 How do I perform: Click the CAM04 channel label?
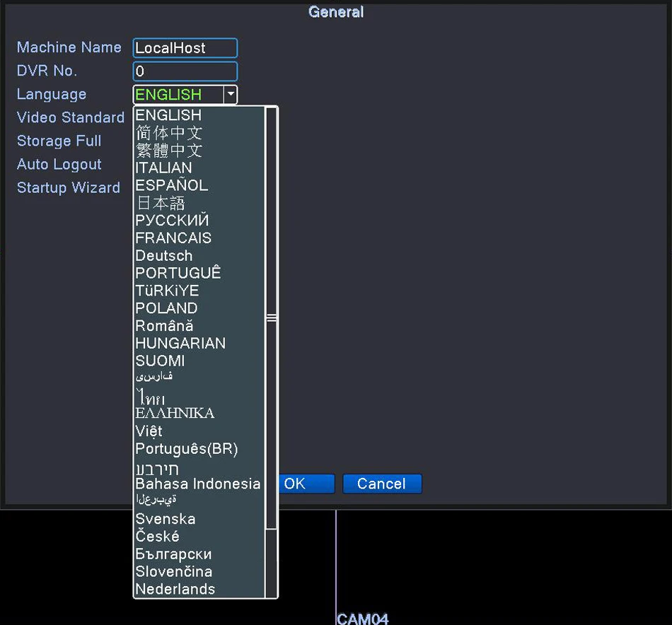pyautogui.click(x=363, y=619)
